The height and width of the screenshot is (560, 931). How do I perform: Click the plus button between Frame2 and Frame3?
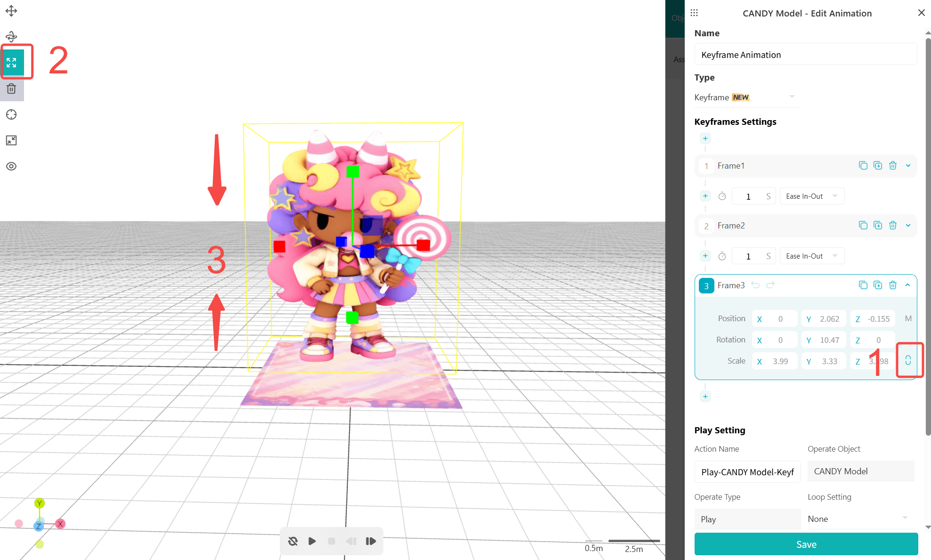(705, 256)
